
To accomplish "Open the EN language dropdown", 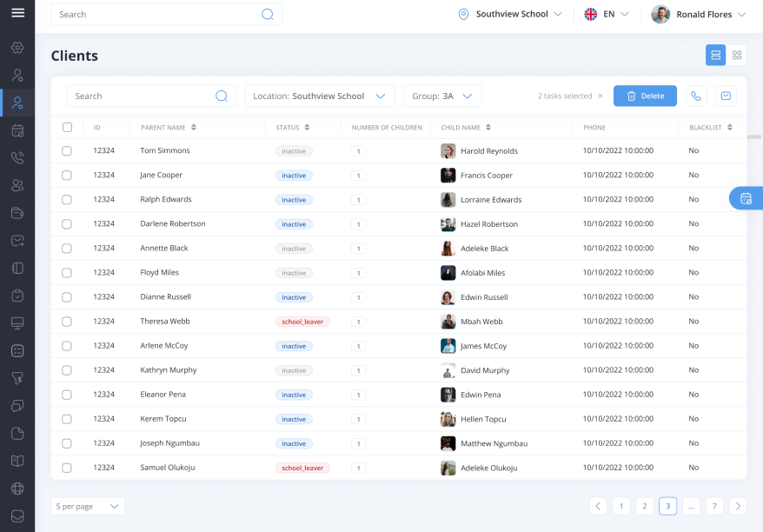I will 607,14.
